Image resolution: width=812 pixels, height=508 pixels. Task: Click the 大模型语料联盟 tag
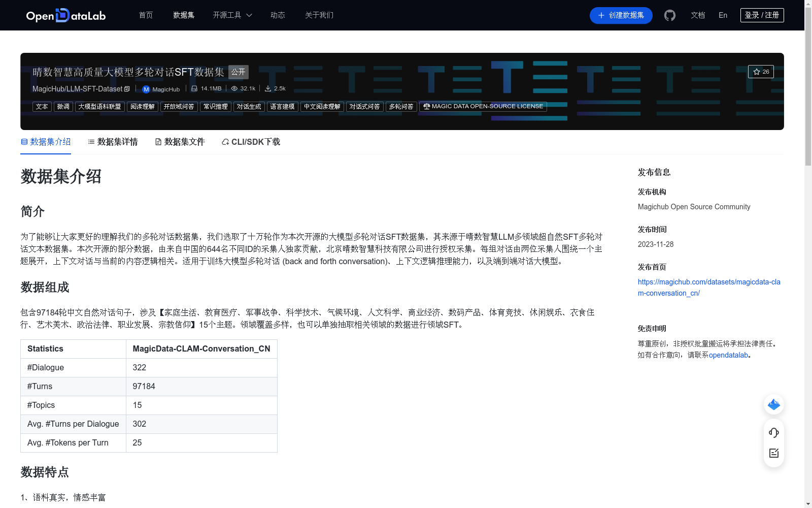[x=100, y=107]
